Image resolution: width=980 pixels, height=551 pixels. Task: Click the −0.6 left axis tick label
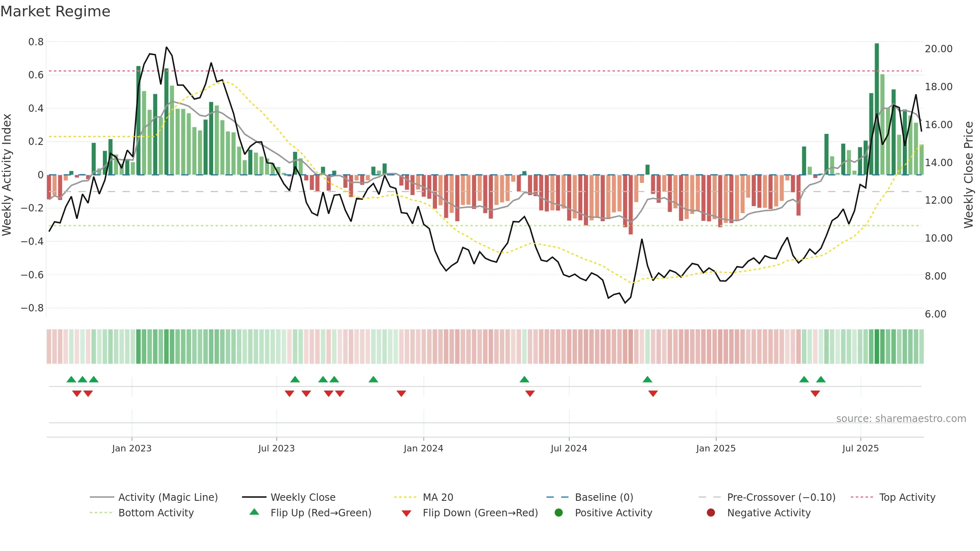pyautogui.click(x=32, y=275)
